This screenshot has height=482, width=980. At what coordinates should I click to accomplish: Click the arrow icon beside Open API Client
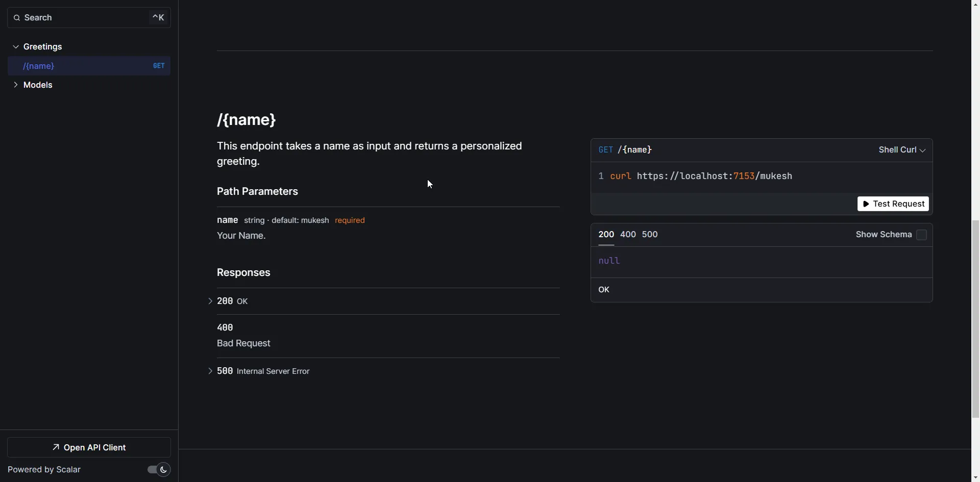56,447
